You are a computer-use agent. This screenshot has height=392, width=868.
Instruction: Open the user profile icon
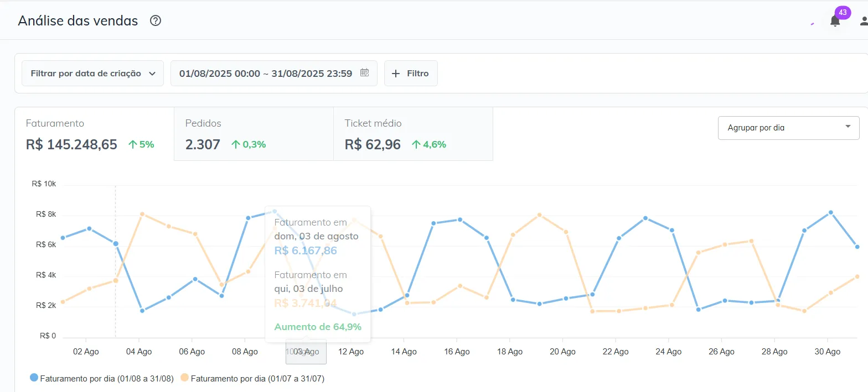click(863, 21)
